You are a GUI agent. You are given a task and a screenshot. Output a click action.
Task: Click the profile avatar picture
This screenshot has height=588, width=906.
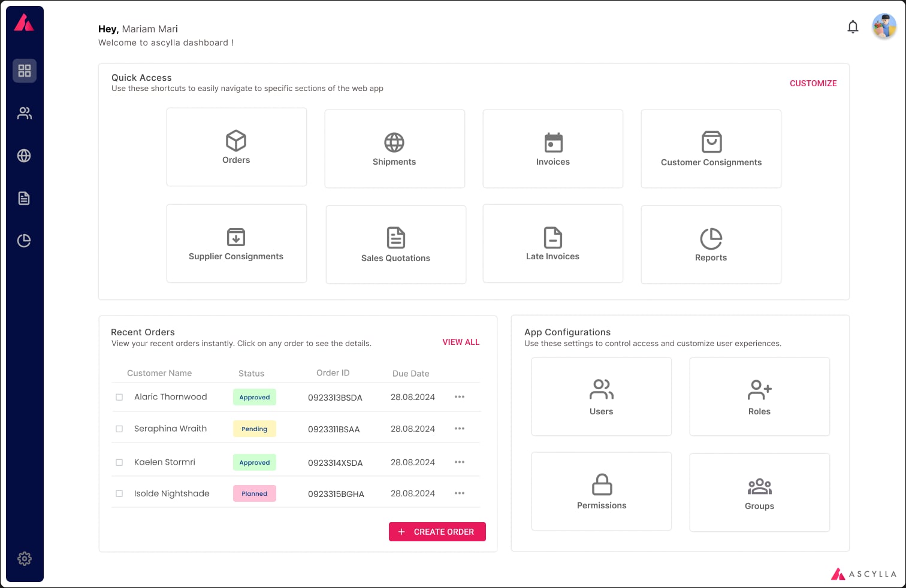[884, 26]
